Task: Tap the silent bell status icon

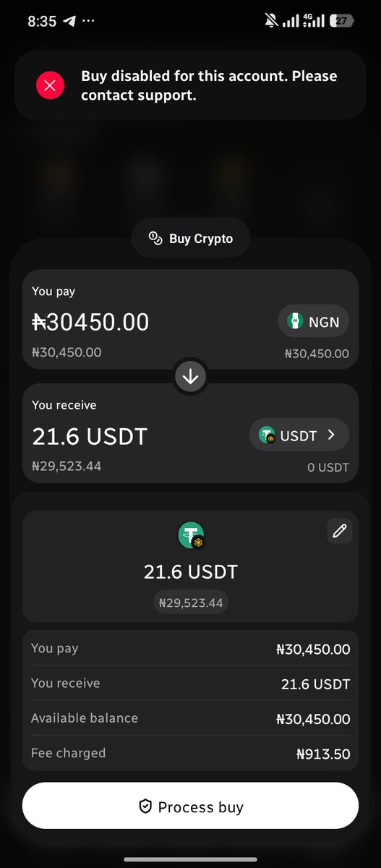Action: (x=271, y=21)
